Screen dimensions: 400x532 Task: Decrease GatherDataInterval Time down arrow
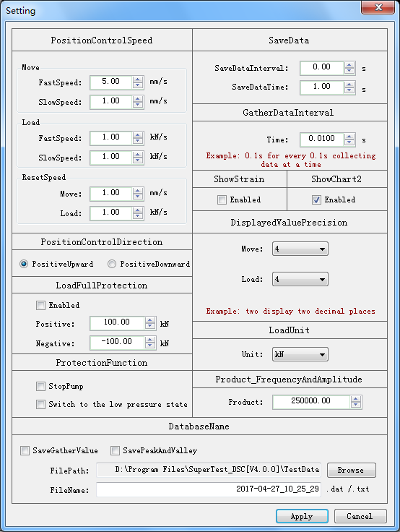point(349,142)
